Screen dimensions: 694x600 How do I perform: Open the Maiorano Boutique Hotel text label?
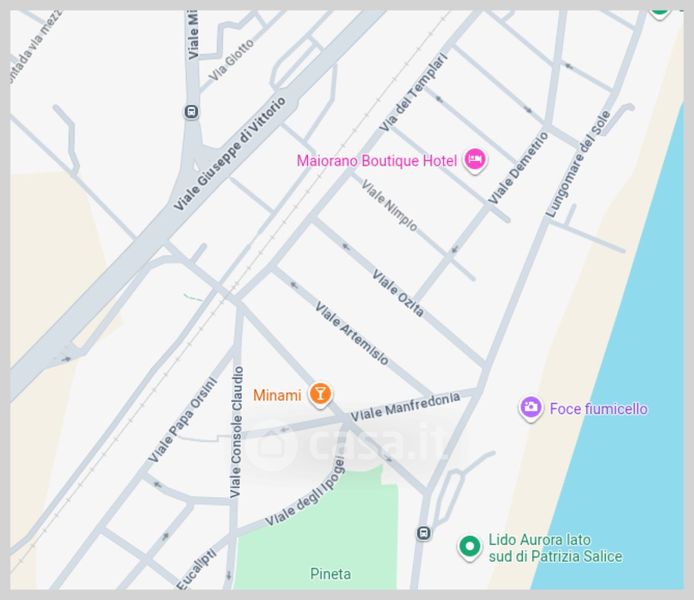[377, 161]
